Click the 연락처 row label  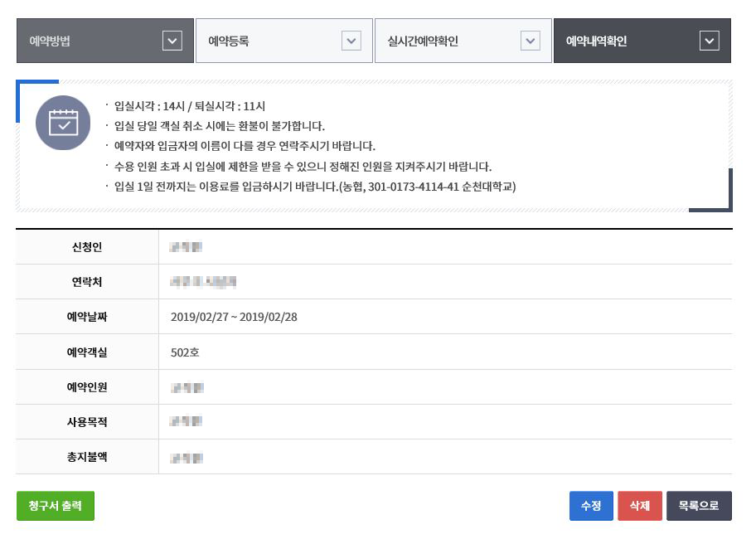87,282
